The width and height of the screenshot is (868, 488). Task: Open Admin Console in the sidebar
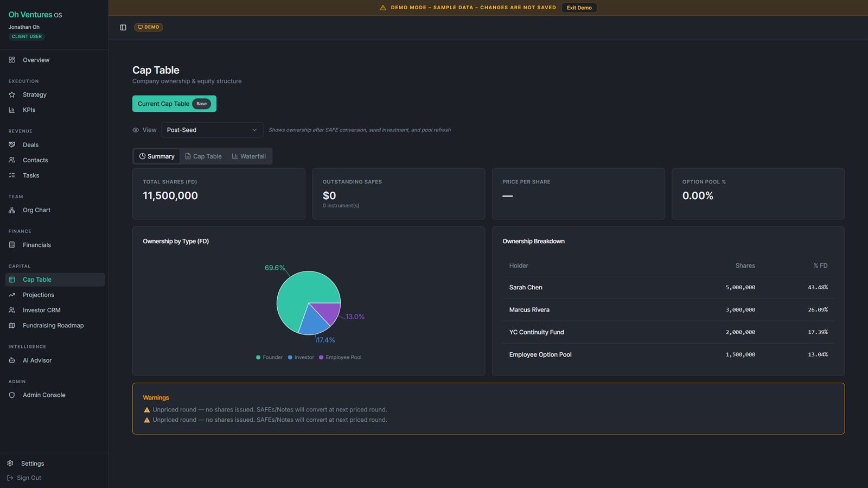click(54, 395)
